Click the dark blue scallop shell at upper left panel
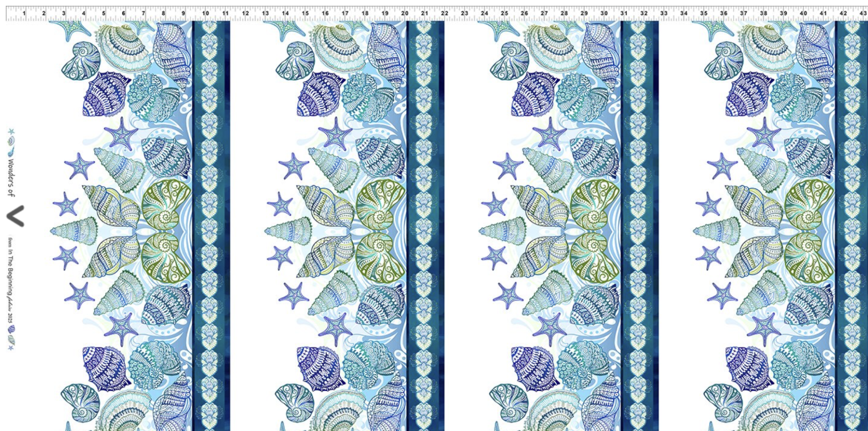This screenshot has height=431, width=868. 106,94
